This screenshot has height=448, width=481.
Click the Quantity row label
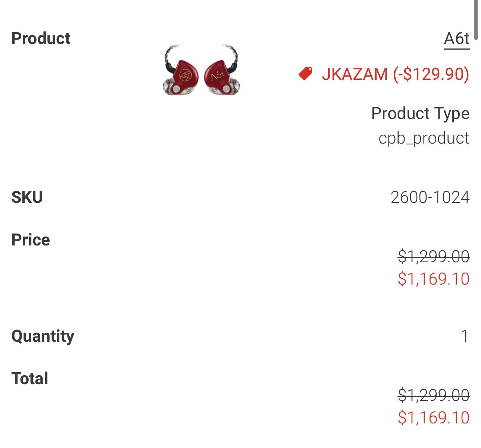(43, 336)
